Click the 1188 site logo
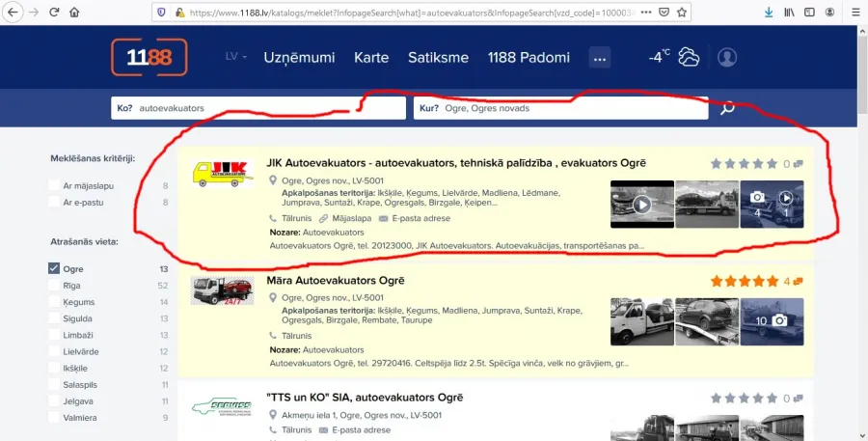Image resolution: width=868 pixels, height=441 pixels. click(x=149, y=57)
